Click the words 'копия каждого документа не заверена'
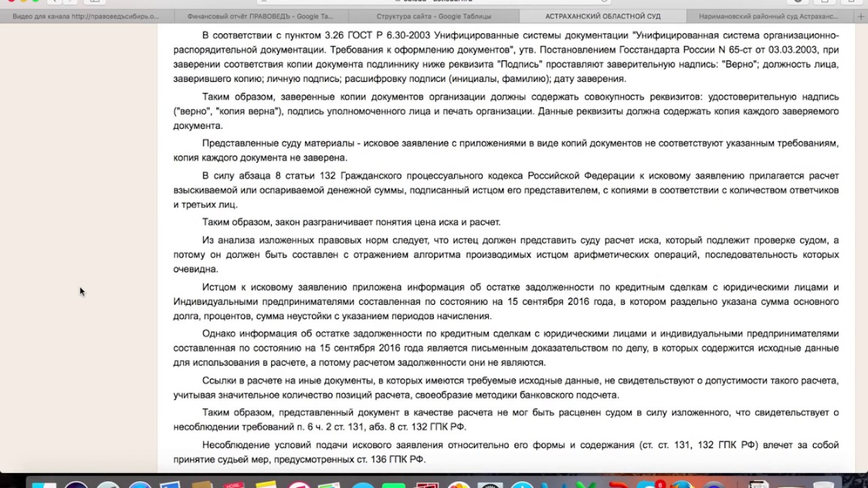The width and height of the screenshot is (868, 488). [x=260, y=158]
